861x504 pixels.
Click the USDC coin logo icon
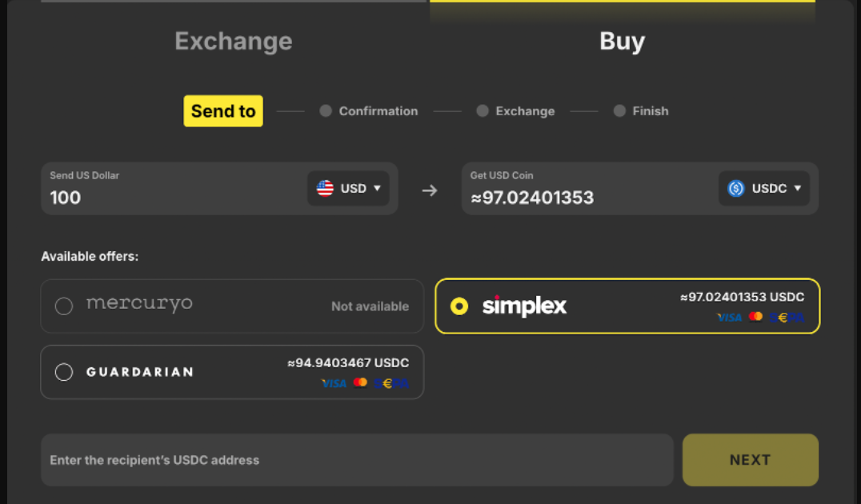pyautogui.click(x=736, y=189)
